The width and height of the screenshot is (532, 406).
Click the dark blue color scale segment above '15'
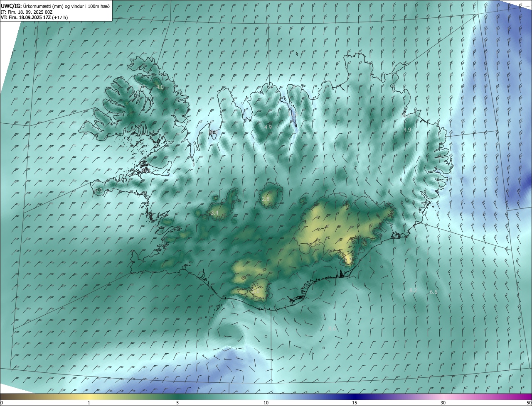click(x=355, y=397)
